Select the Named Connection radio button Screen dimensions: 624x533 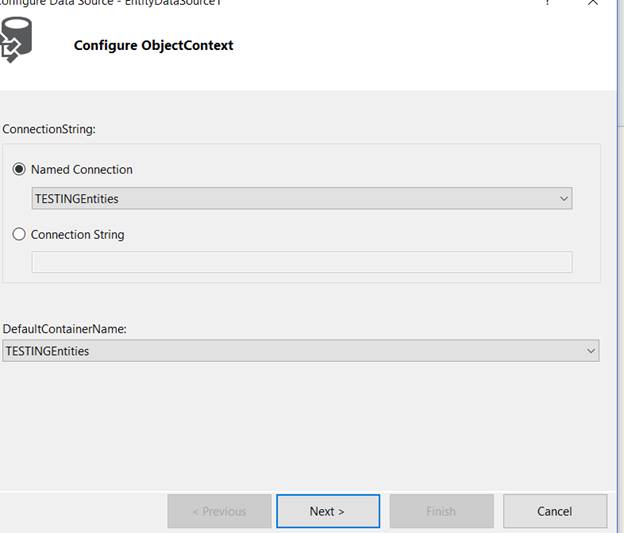tap(19, 170)
